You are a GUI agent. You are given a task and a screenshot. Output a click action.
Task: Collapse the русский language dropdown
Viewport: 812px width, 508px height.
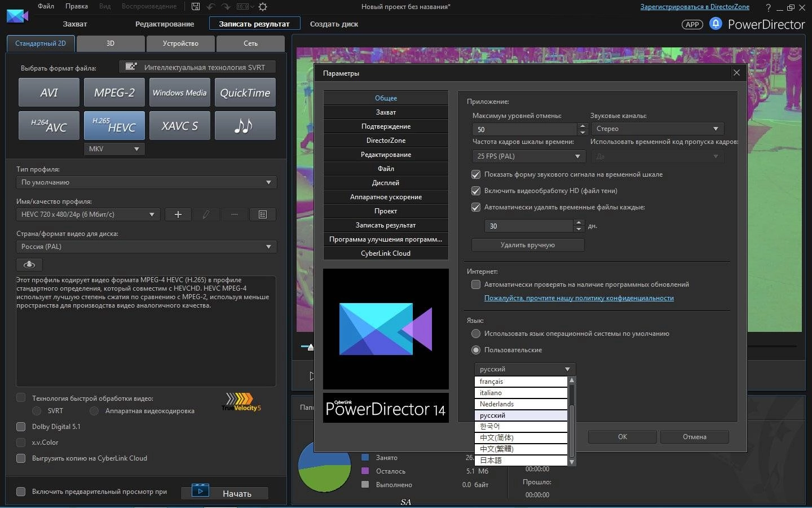pos(525,369)
